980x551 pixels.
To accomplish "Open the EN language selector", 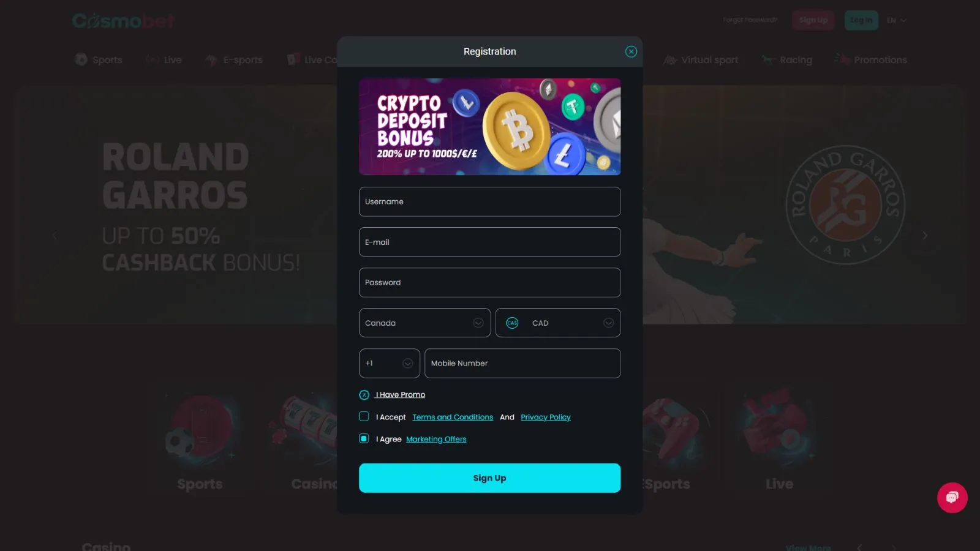I will (x=897, y=20).
